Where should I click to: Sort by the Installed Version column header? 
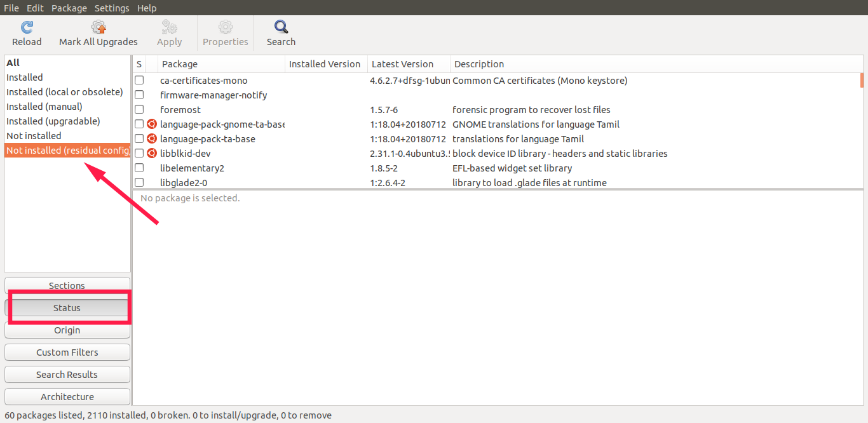pyautogui.click(x=325, y=64)
